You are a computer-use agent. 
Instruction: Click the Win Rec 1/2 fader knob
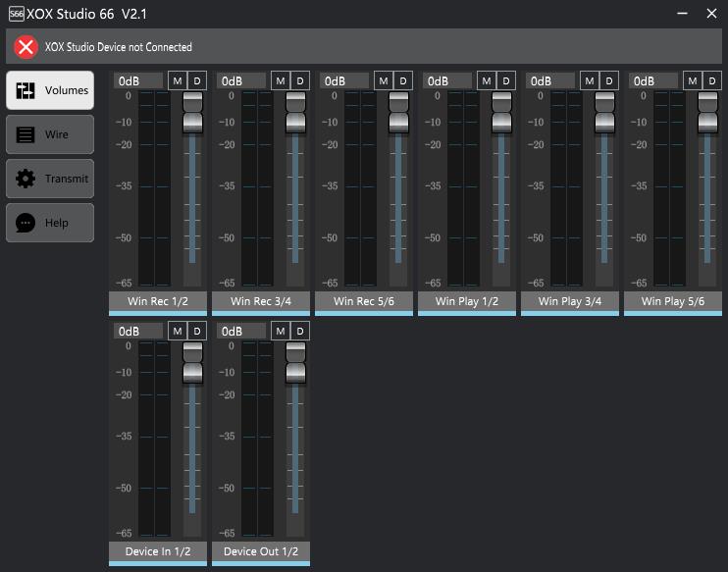click(x=192, y=113)
